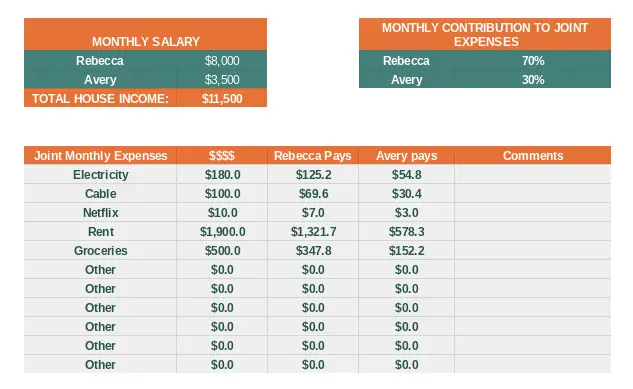Select Rebecca's $8,000 salary cell
Image resolution: width=633 pixels, height=389 pixels.
click(x=222, y=61)
